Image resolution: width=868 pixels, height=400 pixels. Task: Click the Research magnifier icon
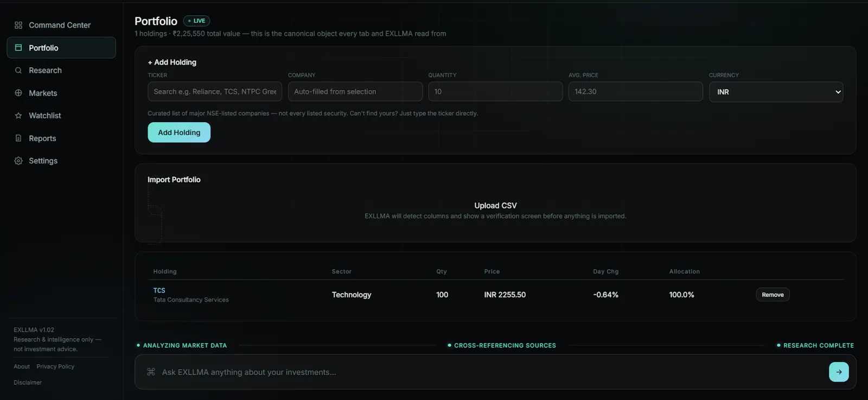click(18, 71)
